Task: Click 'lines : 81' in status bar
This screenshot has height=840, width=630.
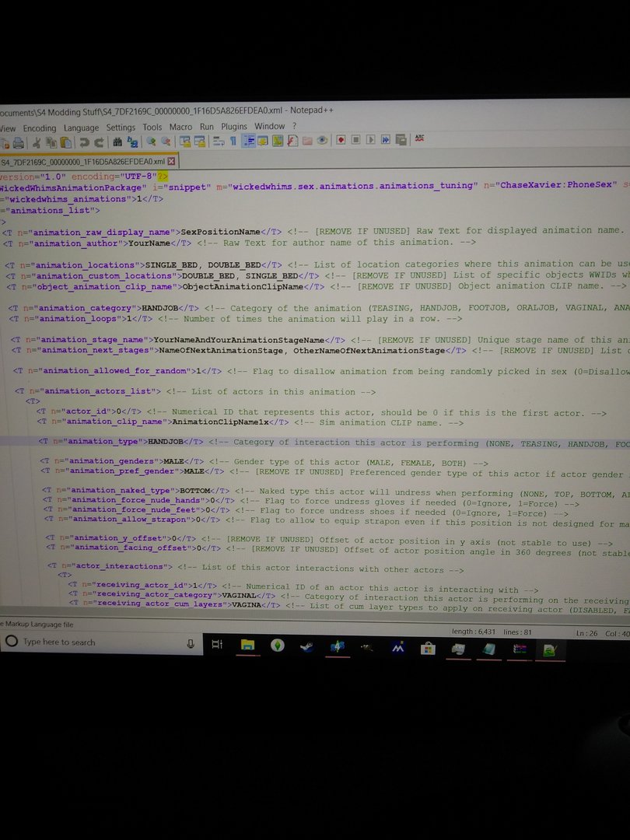Action: pos(517,632)
